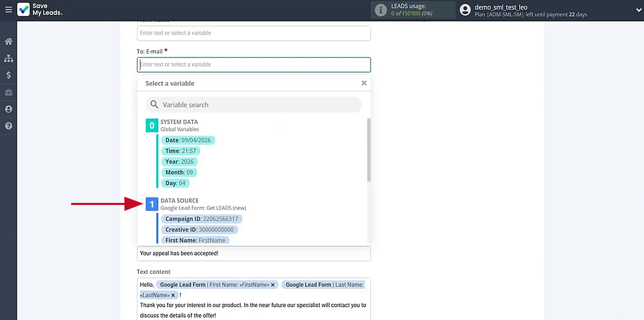Click the user account avatar icon
The image size is (644, 320).
[x=465, y=10]
